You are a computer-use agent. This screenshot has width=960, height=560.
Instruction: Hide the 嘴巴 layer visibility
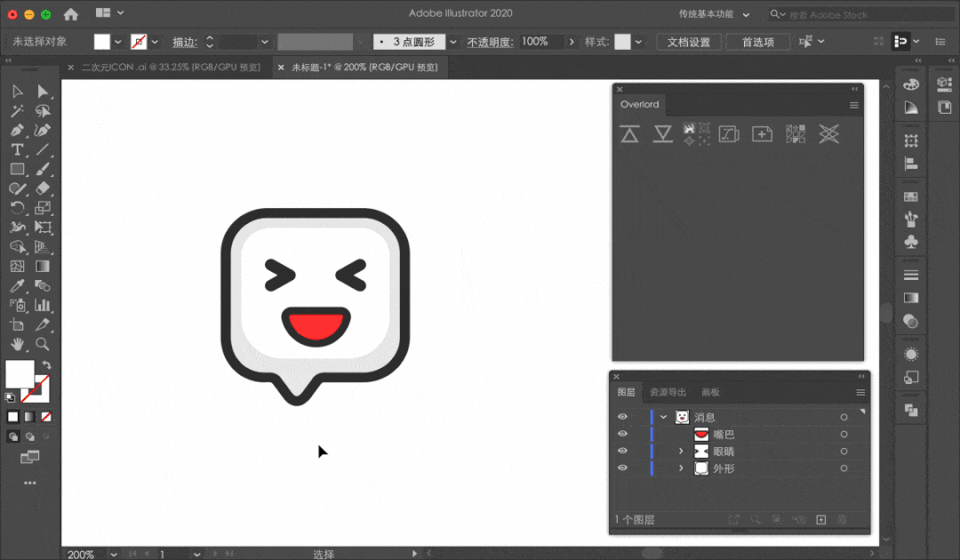click(622, 434)
